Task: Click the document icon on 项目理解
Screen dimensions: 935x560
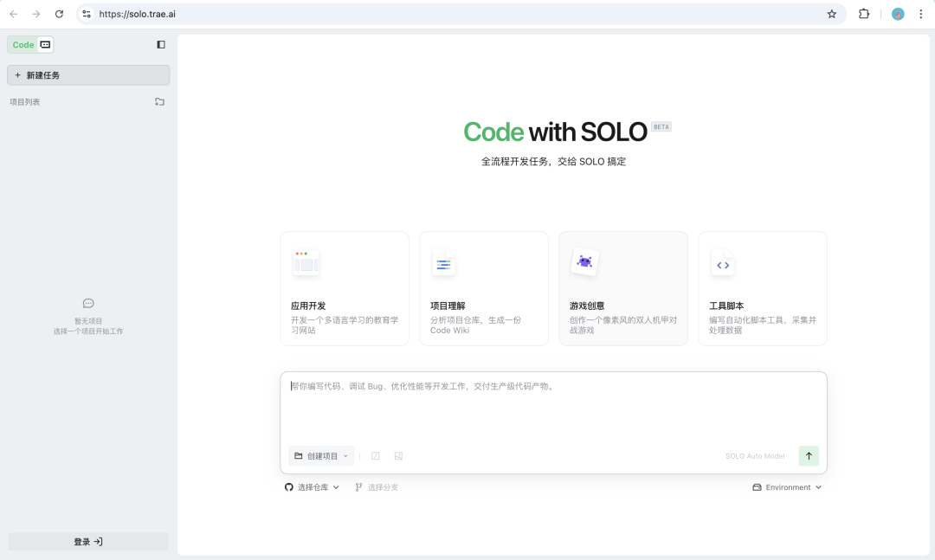Action: [x=443, y=263]
